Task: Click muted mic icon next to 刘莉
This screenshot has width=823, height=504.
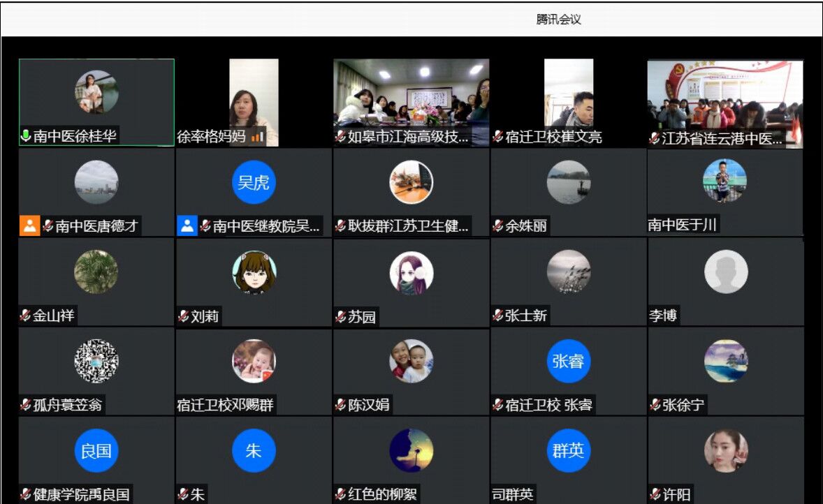Action: [x=183, y=317]
